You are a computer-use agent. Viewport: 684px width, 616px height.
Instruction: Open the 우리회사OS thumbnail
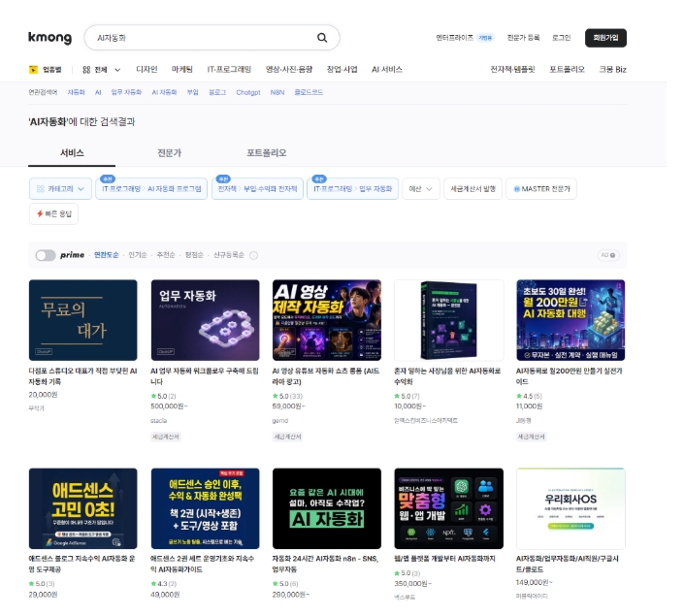point(570,508)
